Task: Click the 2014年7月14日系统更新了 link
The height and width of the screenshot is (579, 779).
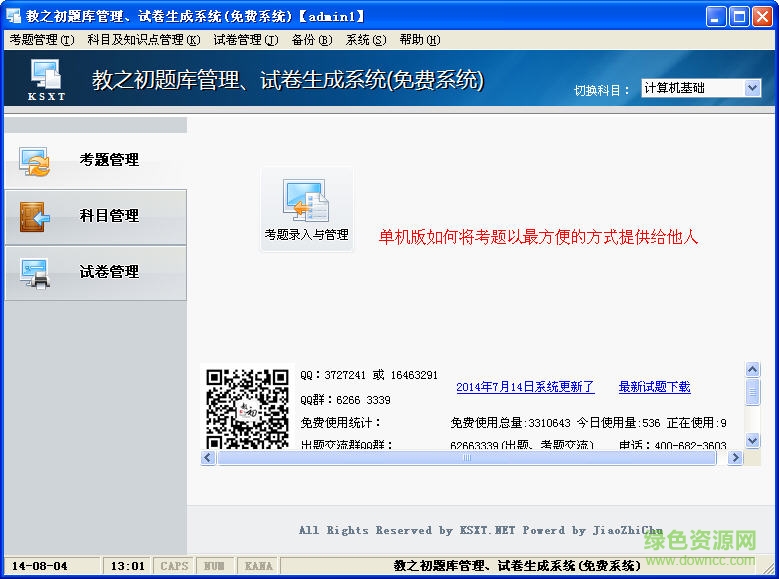Action: coord(525,387)
